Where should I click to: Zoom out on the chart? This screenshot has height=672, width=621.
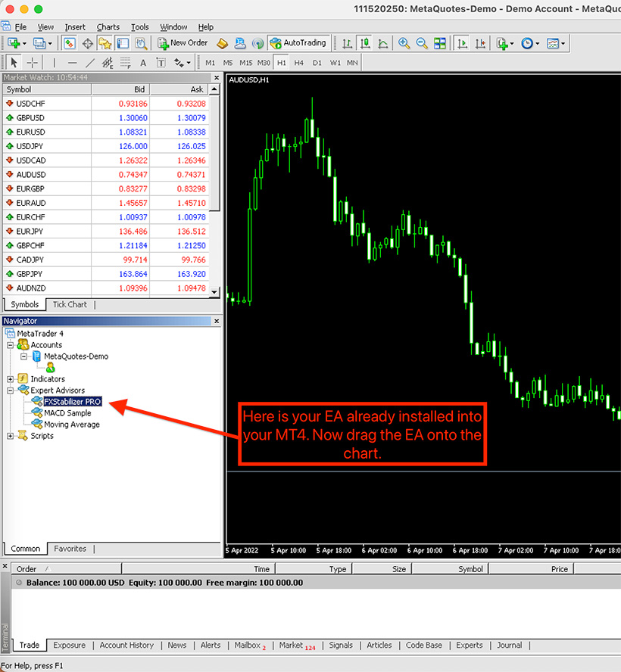pos(422,43)
